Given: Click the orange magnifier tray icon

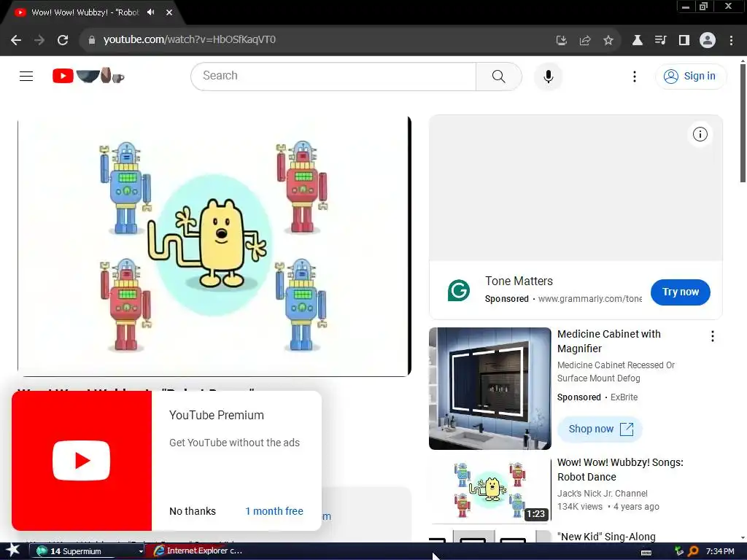Looking at the screenshot, I should (x=694, y=551).
